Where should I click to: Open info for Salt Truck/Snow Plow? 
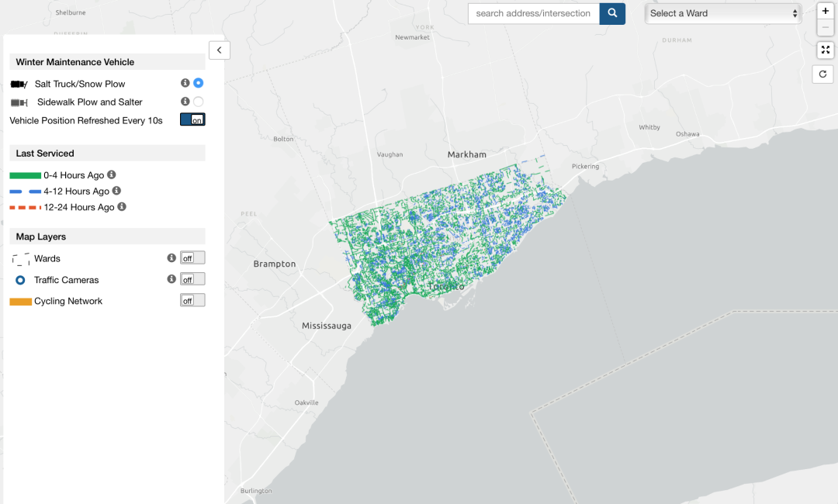(x=185, y=83)
